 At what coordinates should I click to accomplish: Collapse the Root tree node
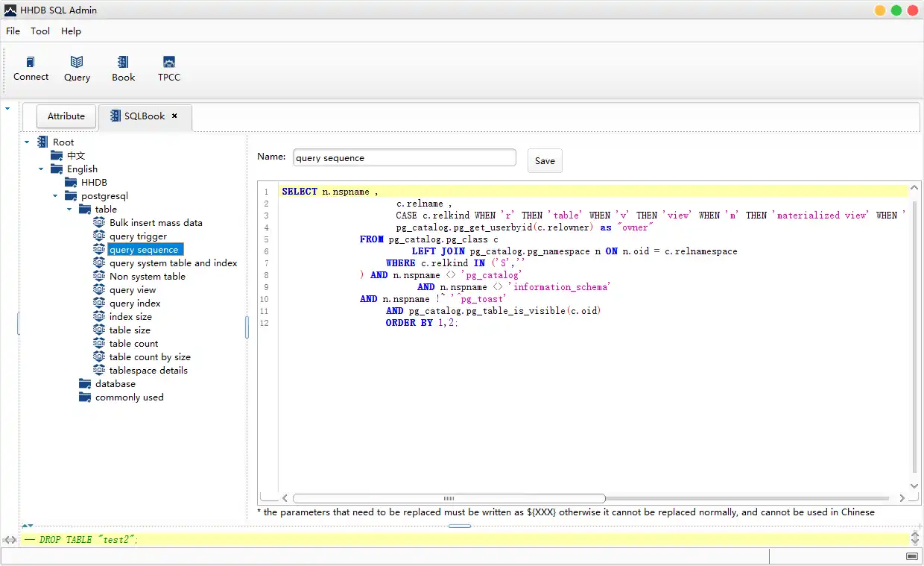coord(28,142)
